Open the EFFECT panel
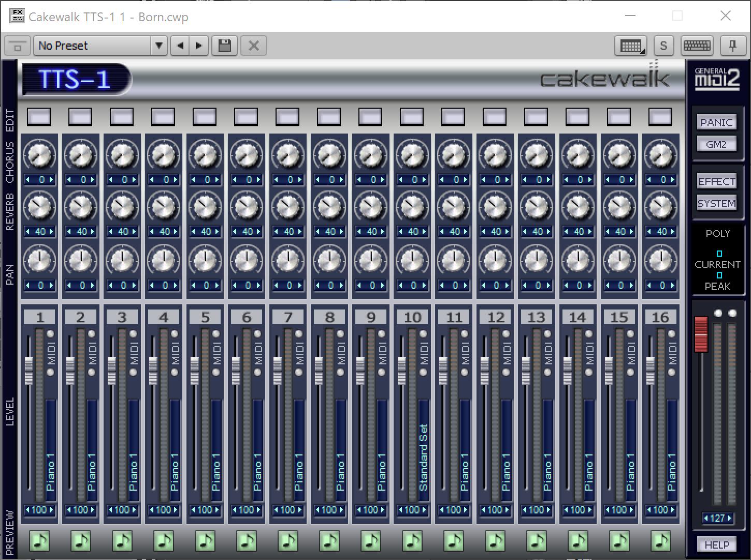Screen dimensions: 751x560 (x=717, y=182)
